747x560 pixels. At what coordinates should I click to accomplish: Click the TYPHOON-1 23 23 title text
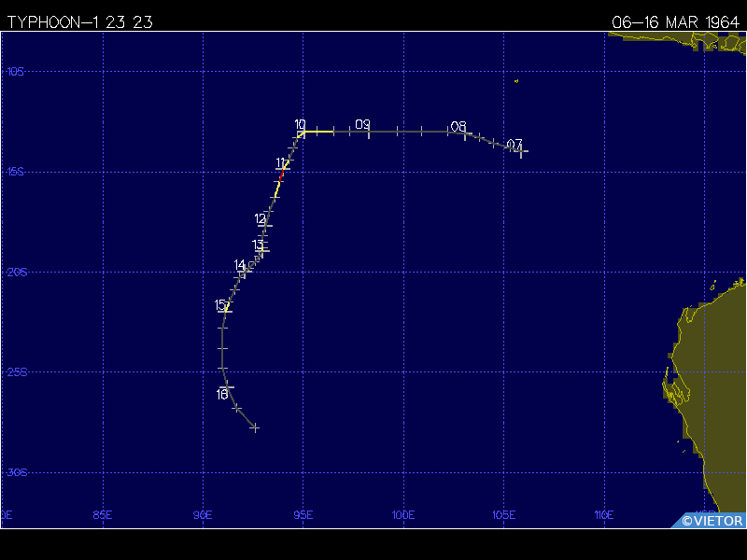point(79,21)
